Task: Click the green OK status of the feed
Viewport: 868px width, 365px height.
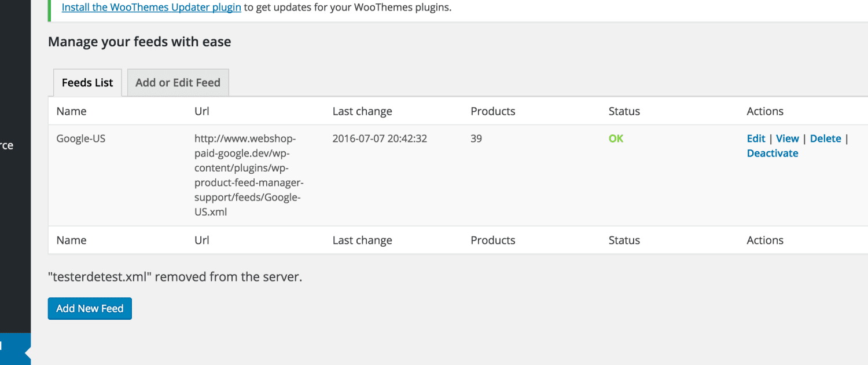Action: click(x=616, y=139)
